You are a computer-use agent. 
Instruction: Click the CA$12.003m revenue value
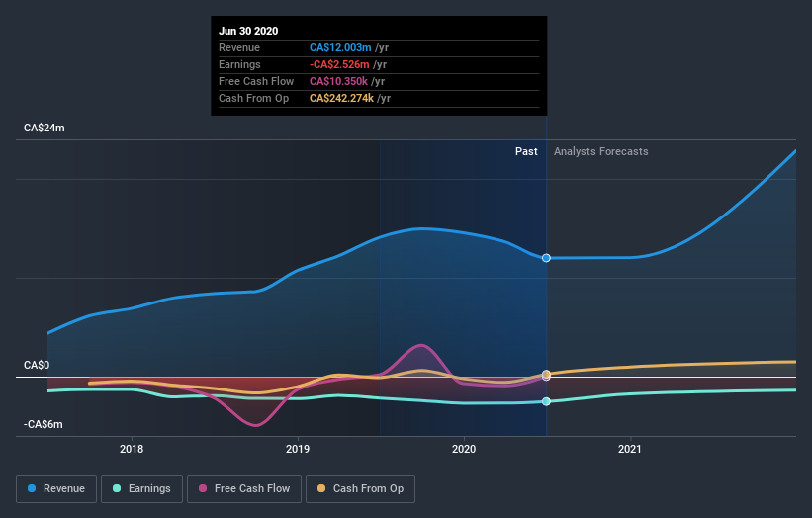click(x=340, y=47)
